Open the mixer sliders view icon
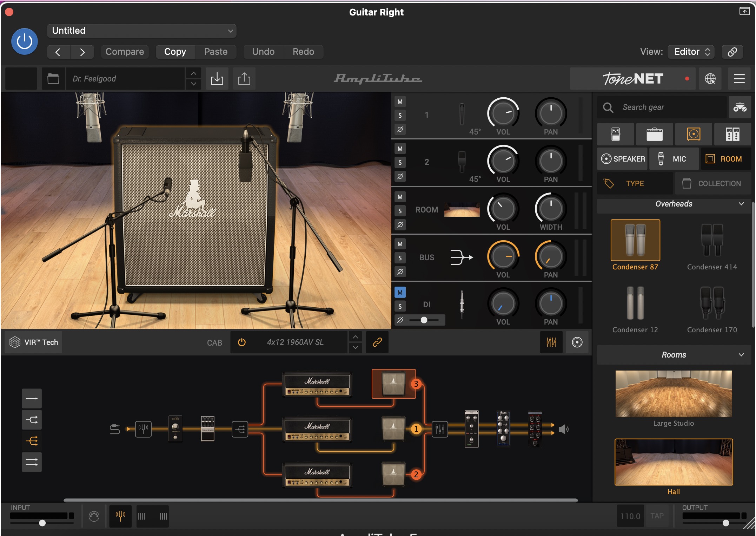Image resolution: width=756 pixels, height=536 pixels. [551, 342]
